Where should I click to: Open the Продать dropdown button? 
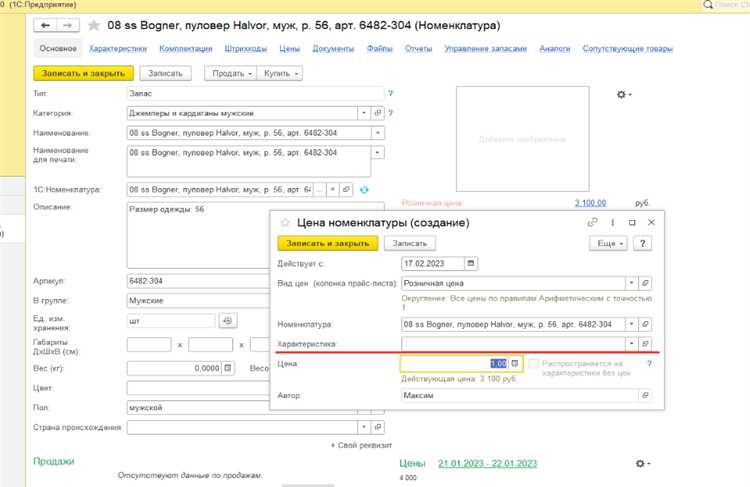(x=229, y=73)
